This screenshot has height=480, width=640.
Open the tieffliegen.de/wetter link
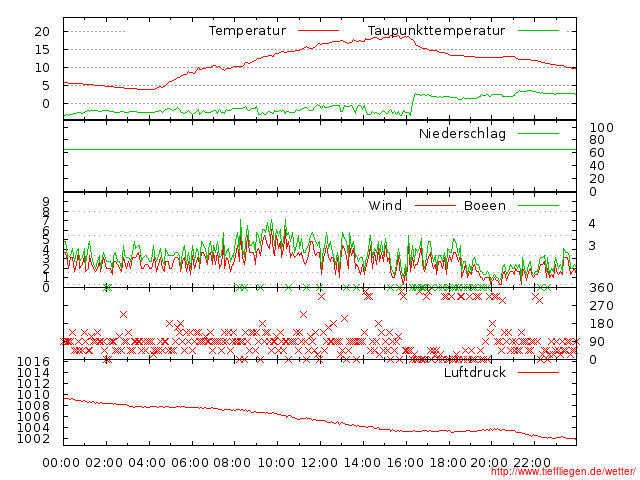(x=563, y=471)
